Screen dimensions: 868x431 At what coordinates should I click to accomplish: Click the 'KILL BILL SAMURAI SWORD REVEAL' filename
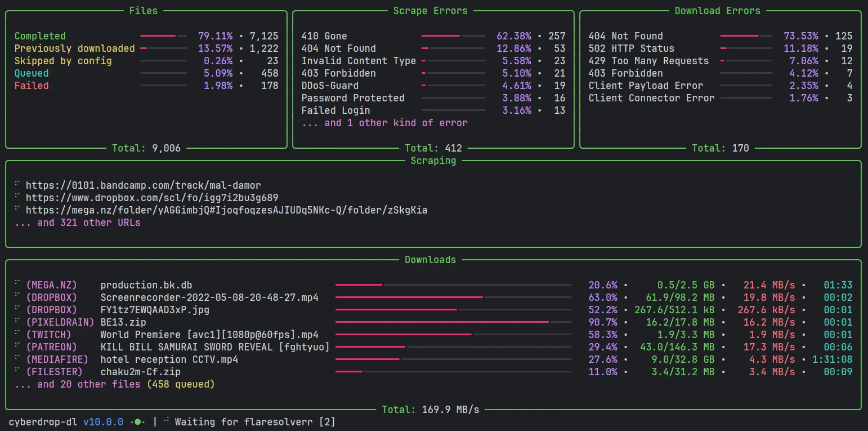point(215,347)
